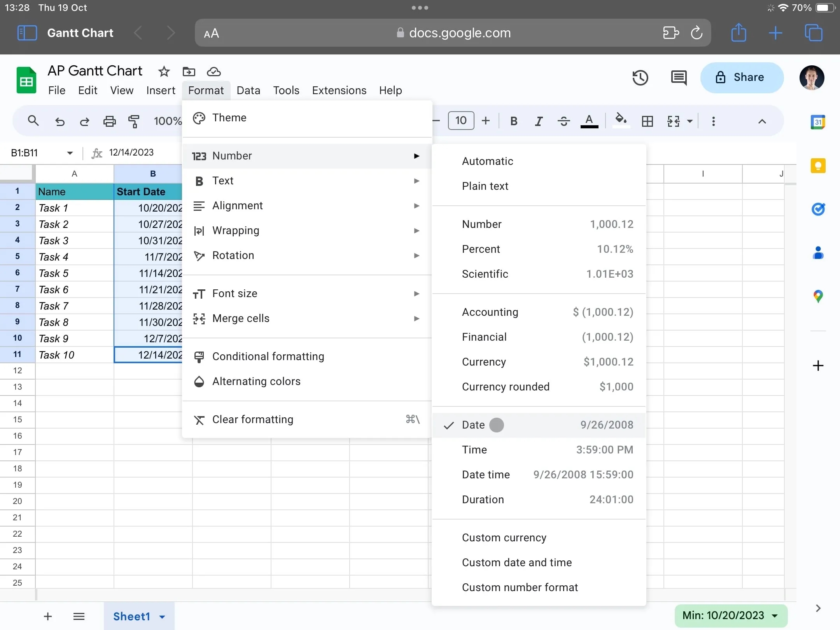Click the font size input box
The image size is (840, 630).
tap(461, 121)
